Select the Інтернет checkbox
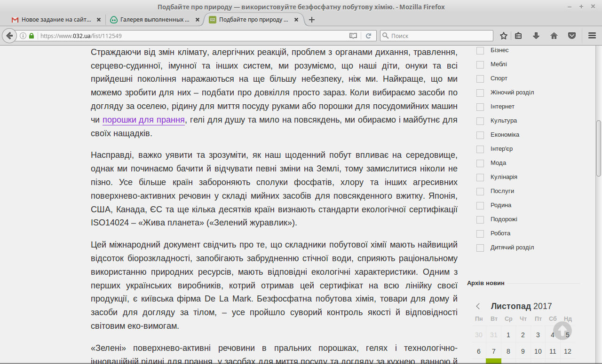 pos(480,107)
